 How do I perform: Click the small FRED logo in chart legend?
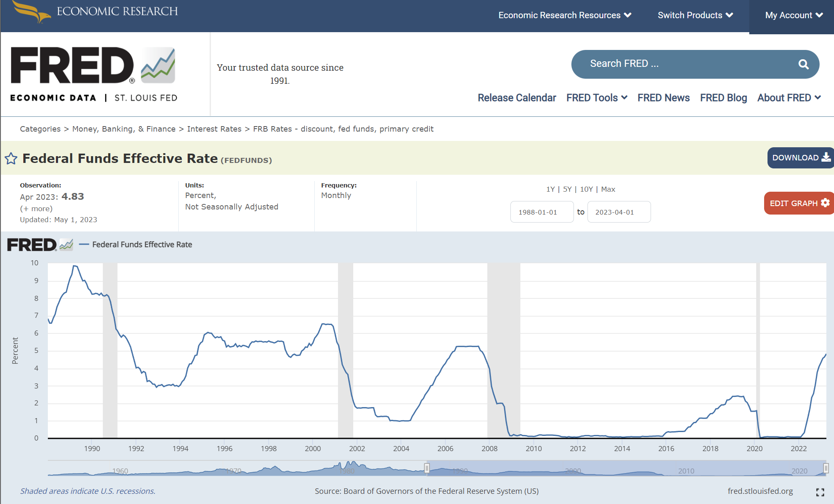[40, 245]
